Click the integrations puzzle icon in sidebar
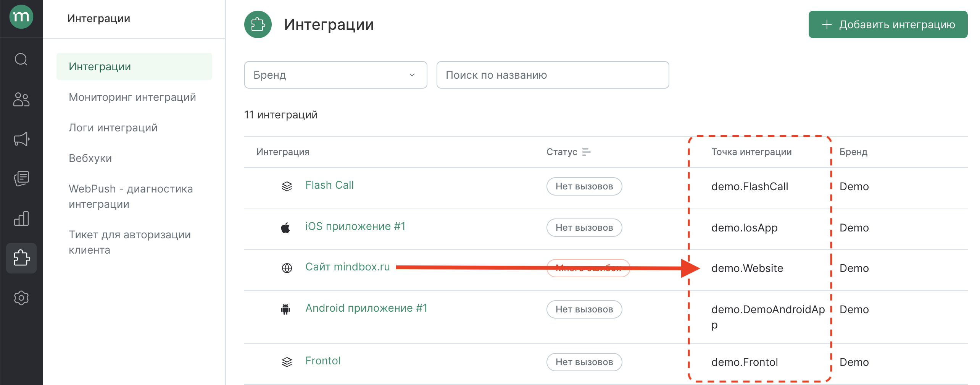The width and height of the screenshot is (980, 385). pos(21,258)
